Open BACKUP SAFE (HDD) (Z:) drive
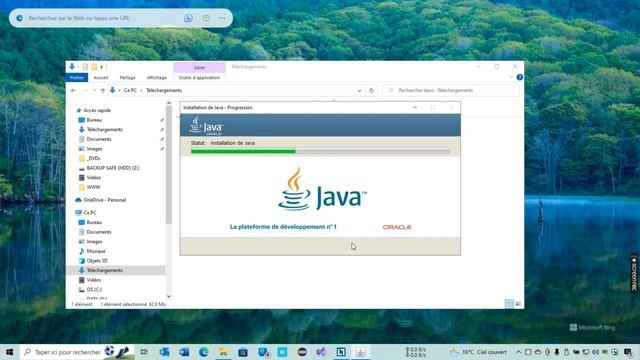Viewport: 640px width, 360px height. [113, 168]
